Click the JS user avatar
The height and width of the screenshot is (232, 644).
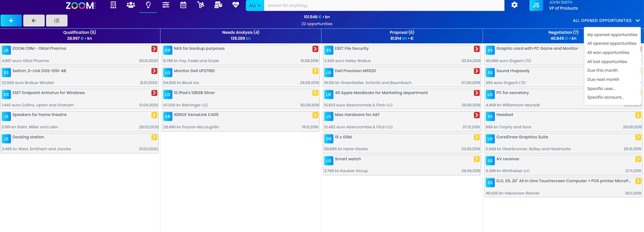[537, 5]
